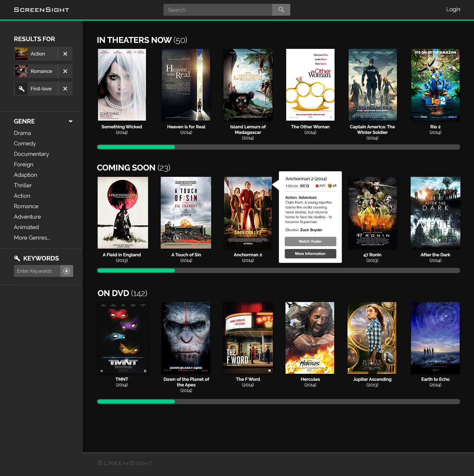This screenshot has width=474, height=476.
Task: Select the Adaption genre
Action: (x=25, y=175)
